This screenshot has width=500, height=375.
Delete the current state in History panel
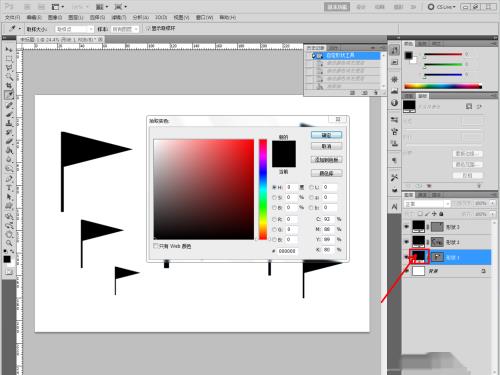(376, 93)
